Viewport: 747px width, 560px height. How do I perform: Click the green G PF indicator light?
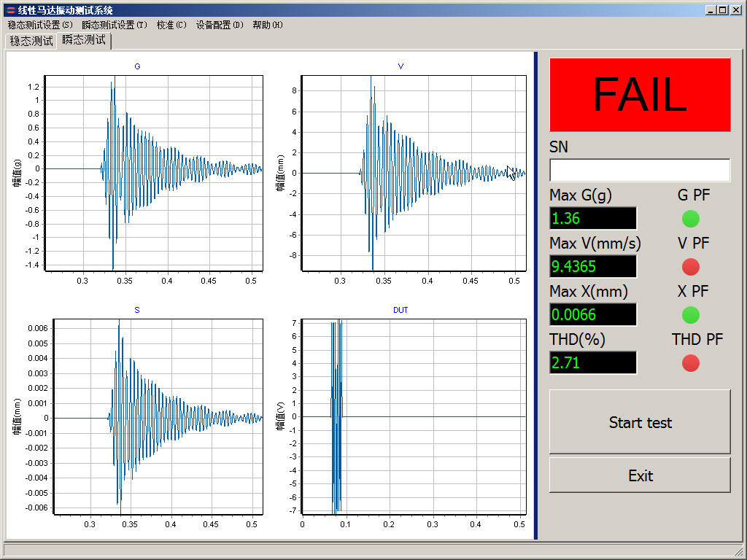pyautogui.click(x=690, y=218)
